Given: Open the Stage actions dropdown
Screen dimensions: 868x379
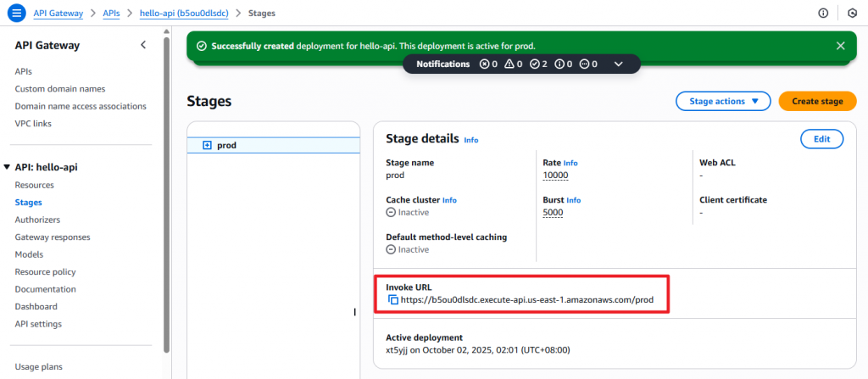Looking at the screenshot, I should pos(722,102).
